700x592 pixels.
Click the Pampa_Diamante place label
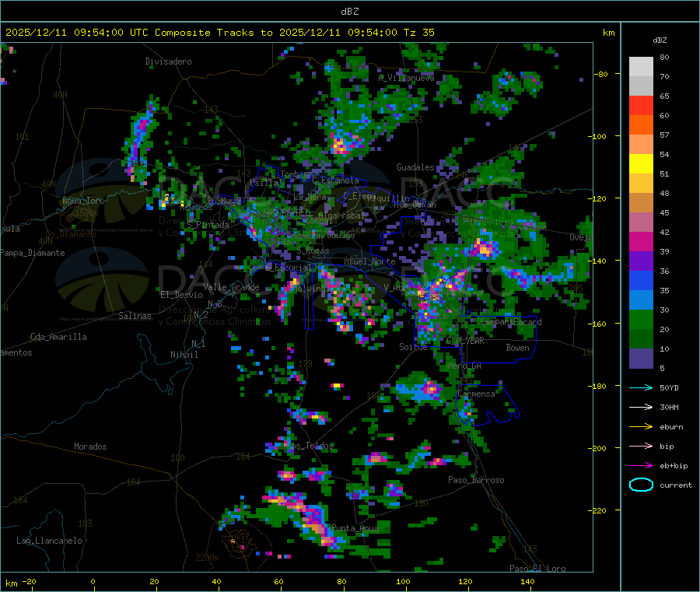click(x=33, y=253)
